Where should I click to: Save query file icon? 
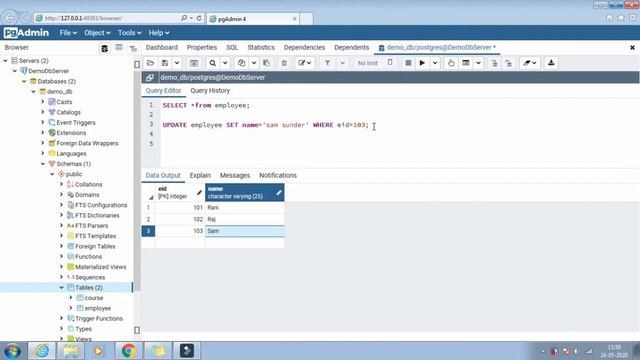coord(165,63)
